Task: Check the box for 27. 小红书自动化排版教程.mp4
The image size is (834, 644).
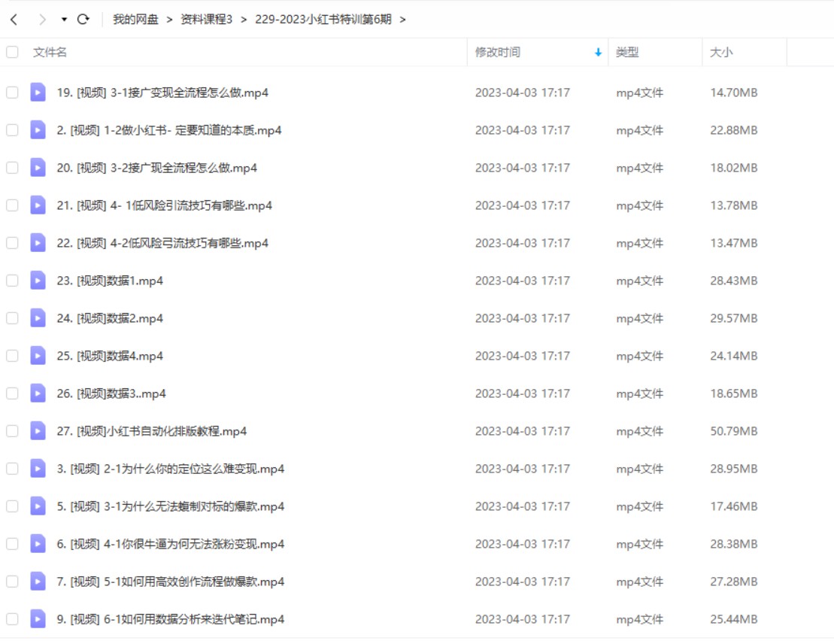Action: coord(12,431)
